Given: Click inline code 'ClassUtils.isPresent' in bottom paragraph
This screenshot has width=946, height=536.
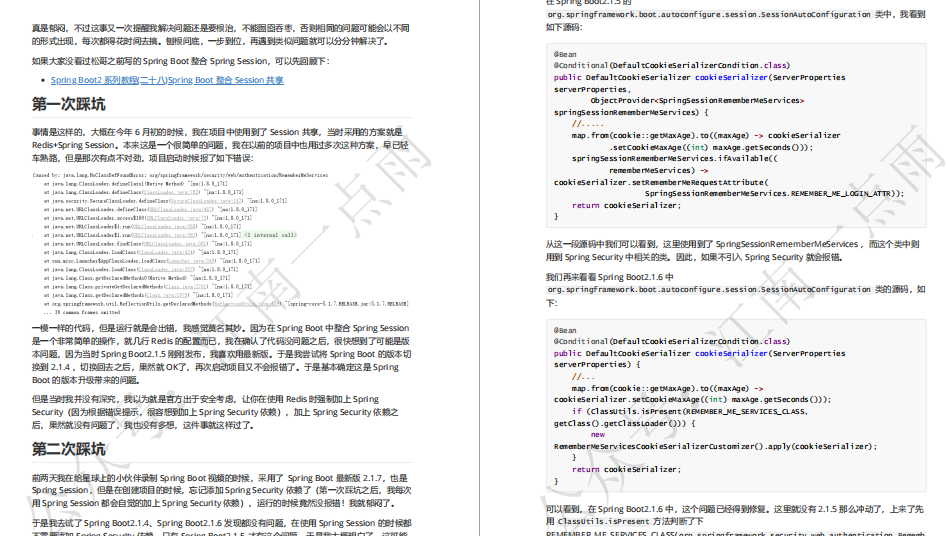Looking at the screenshot, I should click(x=603, y=522).
